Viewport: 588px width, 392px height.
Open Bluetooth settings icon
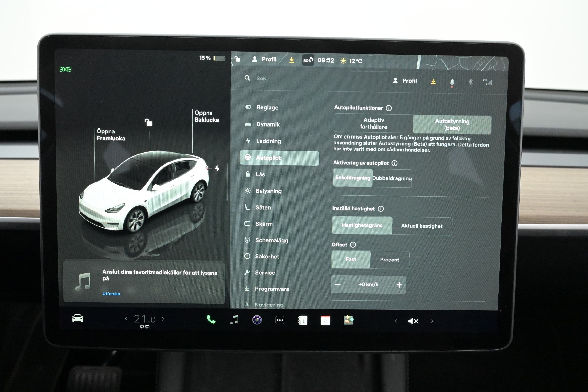(470, 82)
